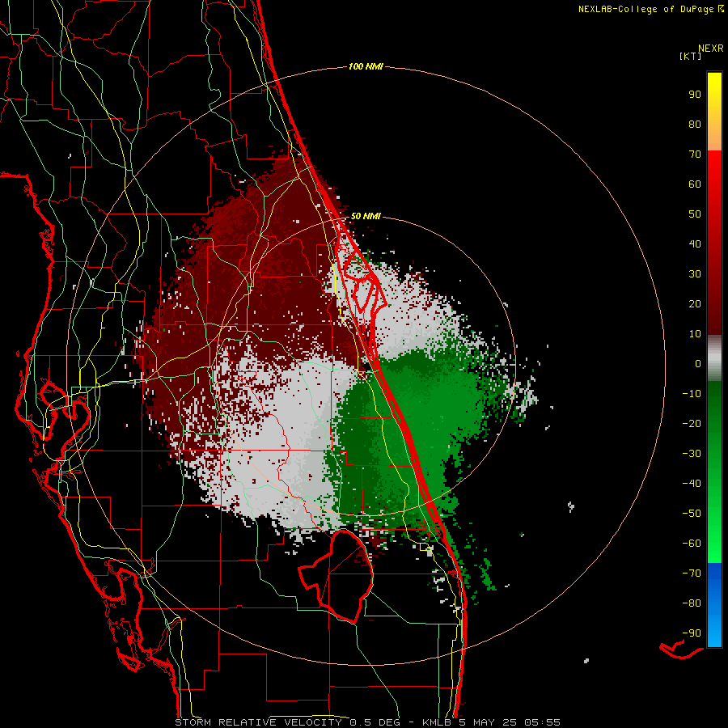Click the -60 value on velocity scale
Viewport: 728px width, 728px height.
point(692,544)
